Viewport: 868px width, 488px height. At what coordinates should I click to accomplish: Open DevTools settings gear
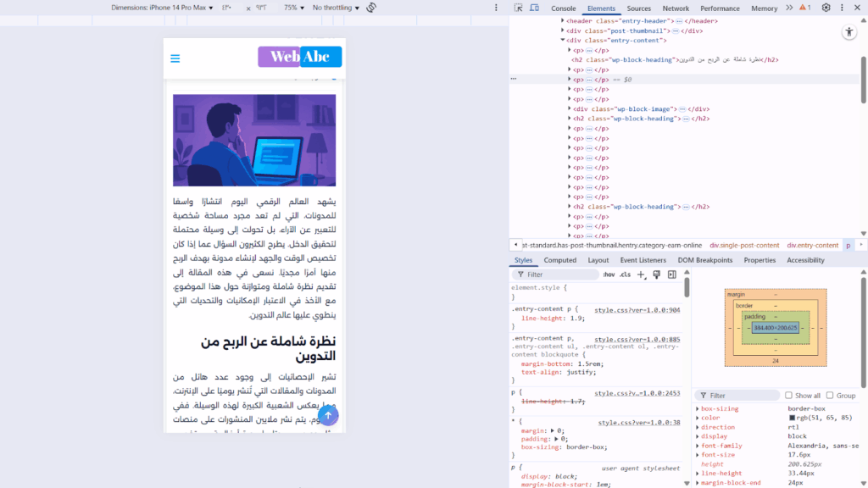pyautogui.click(x=826, y=8)
